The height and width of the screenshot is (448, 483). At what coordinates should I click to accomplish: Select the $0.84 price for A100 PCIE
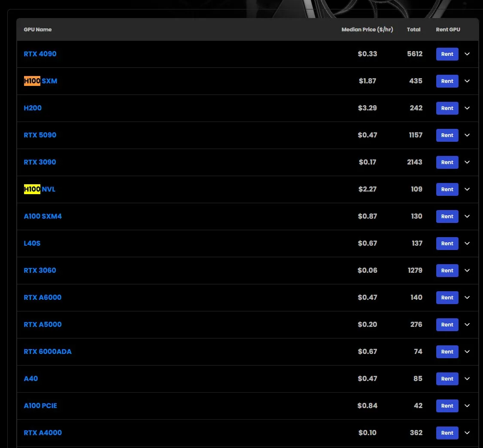click(367, 406)
